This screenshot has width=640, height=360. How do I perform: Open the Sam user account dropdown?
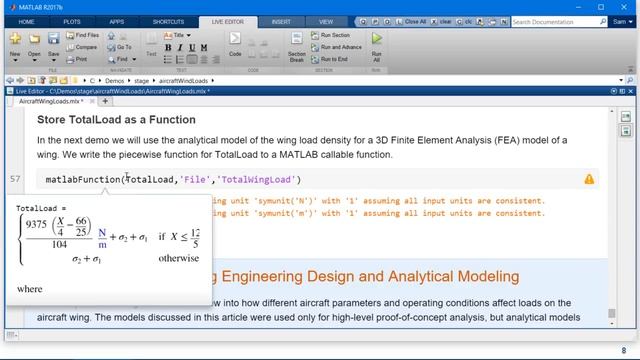click(x=622, y=22)
